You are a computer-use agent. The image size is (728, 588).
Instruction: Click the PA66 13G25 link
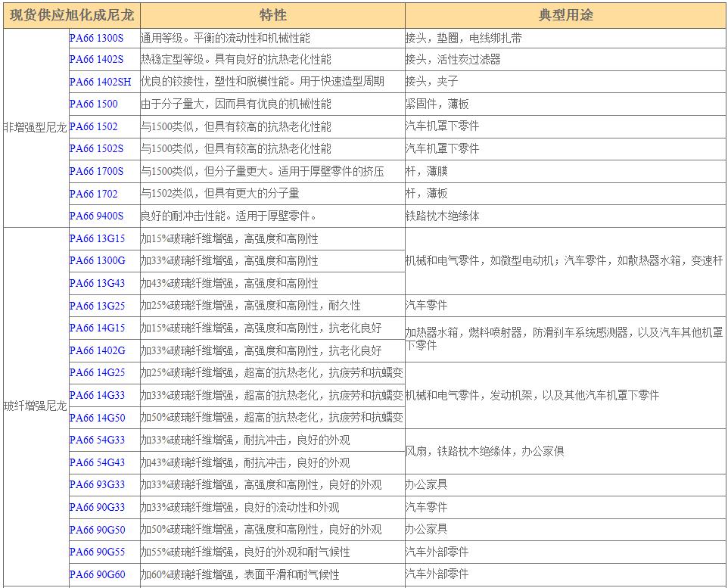(97, 306)
